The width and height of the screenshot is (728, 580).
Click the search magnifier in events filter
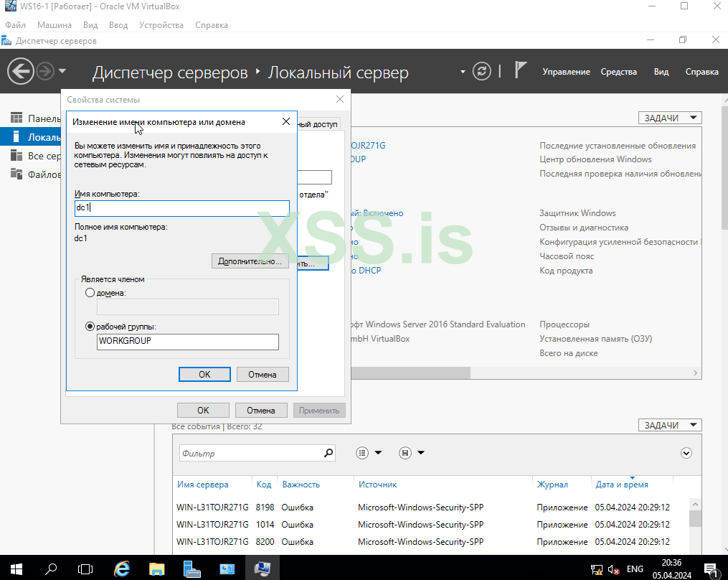pyautogui.click(x=328, y=453)
